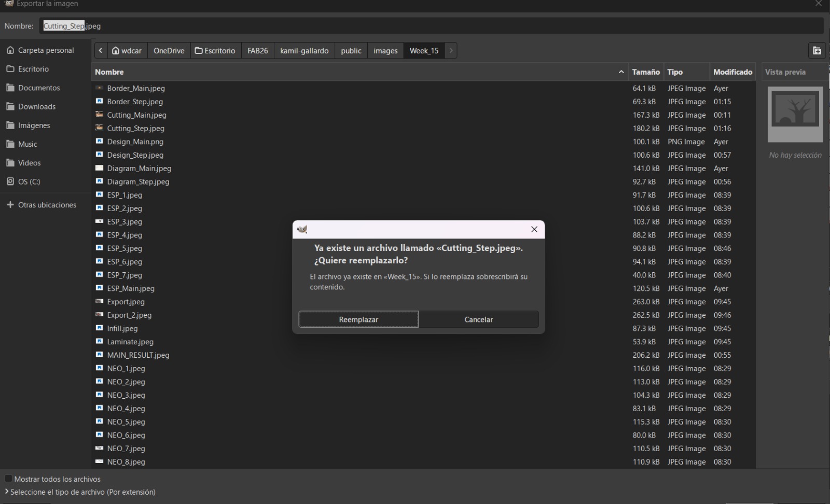Open the FAB26 breadcrumb
The height and width of the screenshot is (504, 830).
click(258, 50)
